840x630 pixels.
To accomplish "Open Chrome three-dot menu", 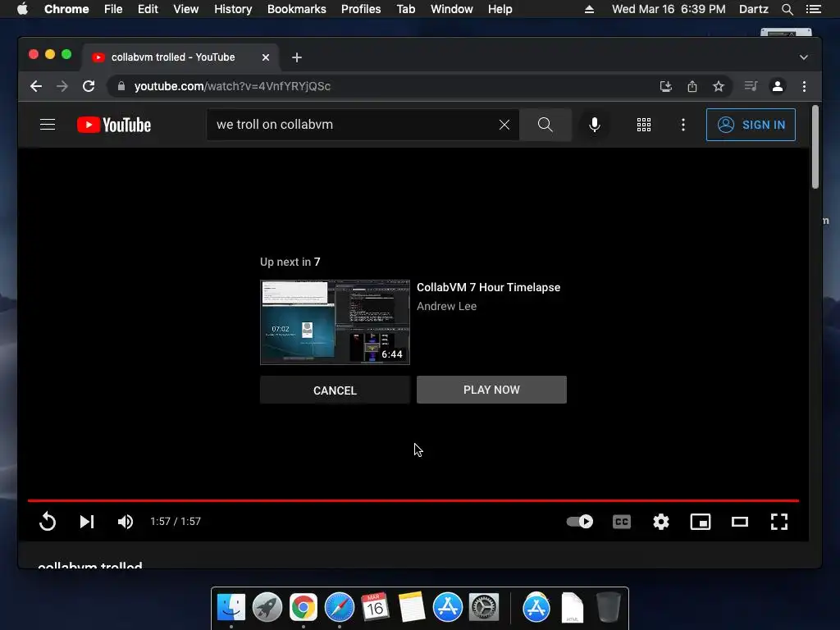I will pyautogui.click(x=804, y=86).
